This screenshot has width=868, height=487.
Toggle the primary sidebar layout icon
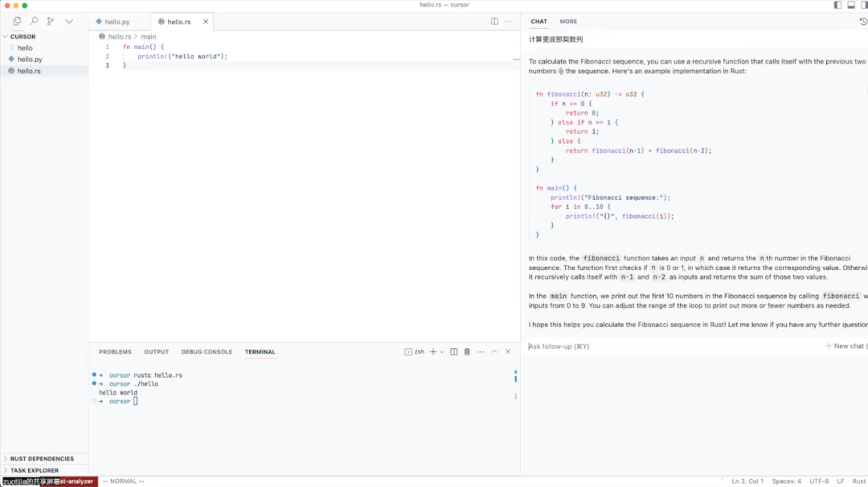[837, 5]
